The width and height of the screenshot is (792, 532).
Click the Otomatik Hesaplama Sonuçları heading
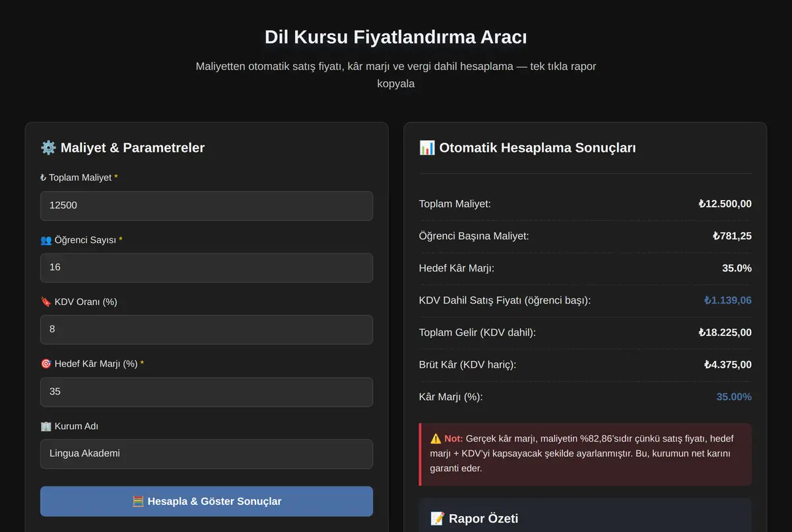[538, 148]
